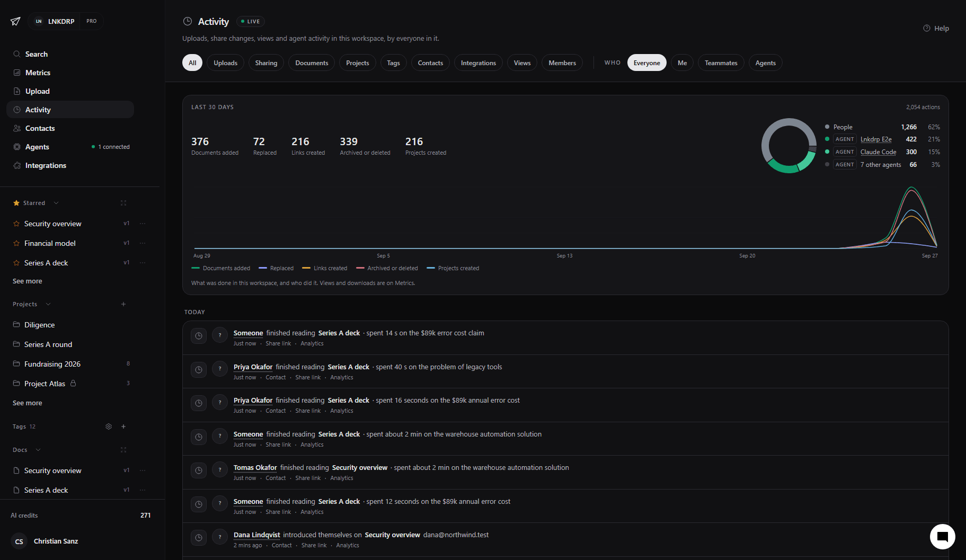Collapse the Starred section chevron
966x560 pixels.
pos(56,203)
